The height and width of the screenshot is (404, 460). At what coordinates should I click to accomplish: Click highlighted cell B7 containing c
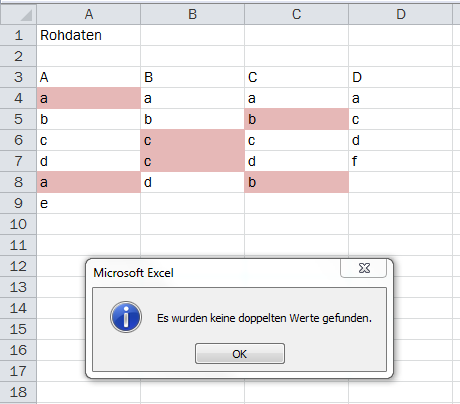(193, 161)
